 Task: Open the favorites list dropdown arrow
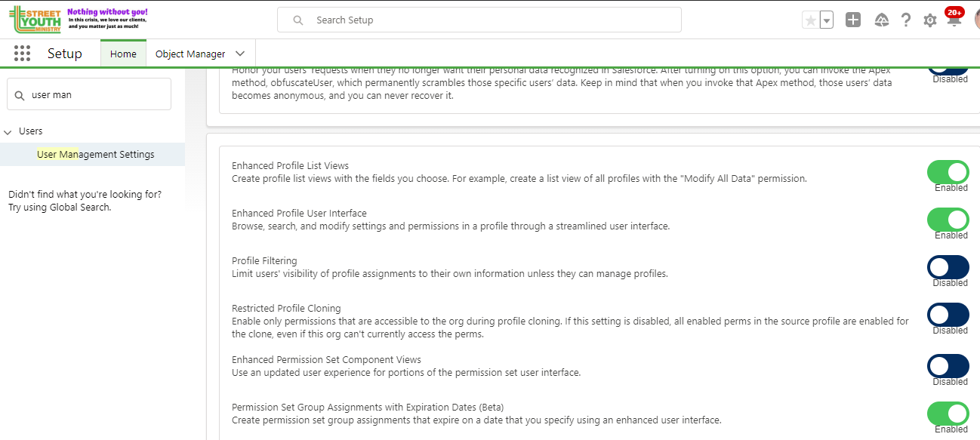[x=827, y=20]
